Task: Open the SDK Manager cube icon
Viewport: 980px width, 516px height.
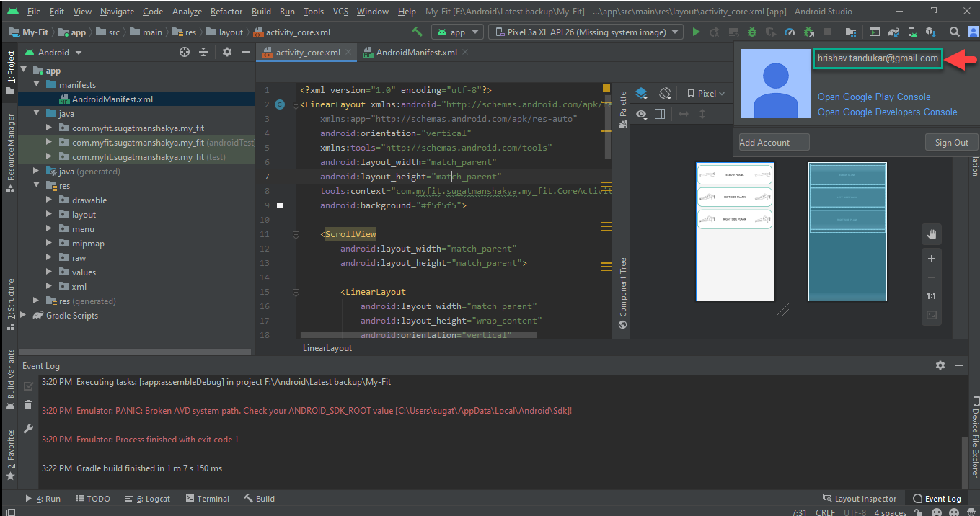Action: (x=931, y=32)
